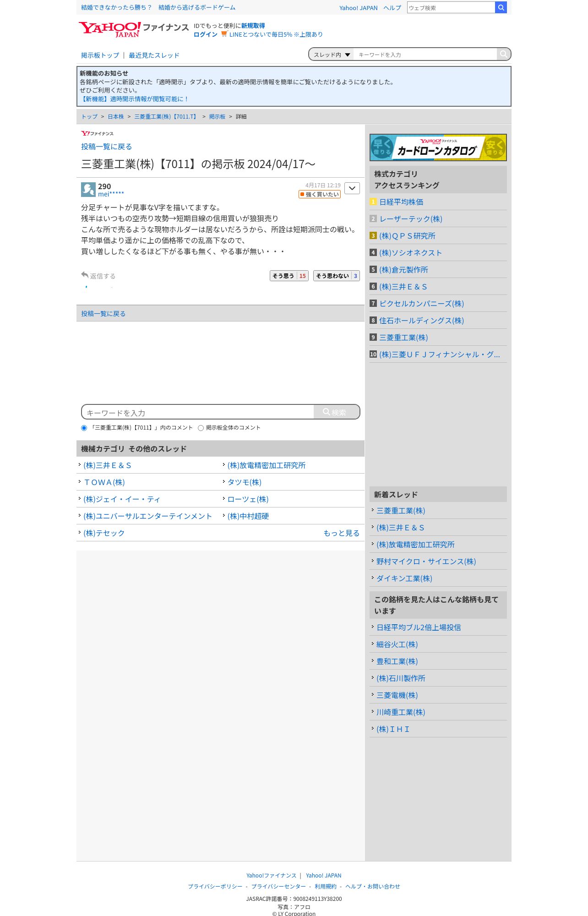Open the スレッド内 search scope dropdown
588x916 pixels.
[x=332, y=55]
